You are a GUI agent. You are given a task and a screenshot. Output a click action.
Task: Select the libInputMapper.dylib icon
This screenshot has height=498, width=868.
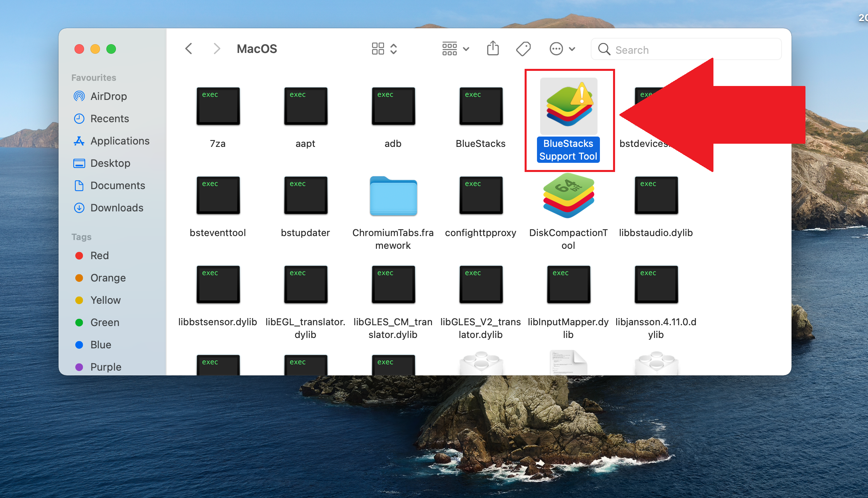pyautogui.click(x=568, y=285)
